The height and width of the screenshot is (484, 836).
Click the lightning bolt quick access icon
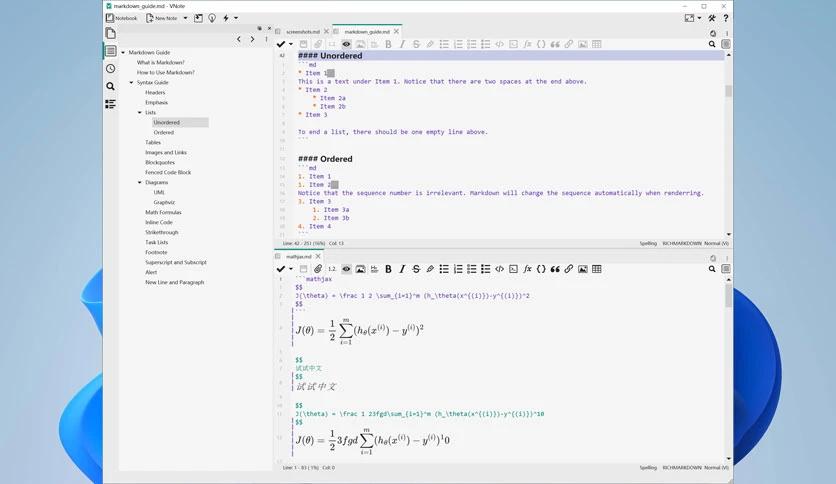point(226,18)
